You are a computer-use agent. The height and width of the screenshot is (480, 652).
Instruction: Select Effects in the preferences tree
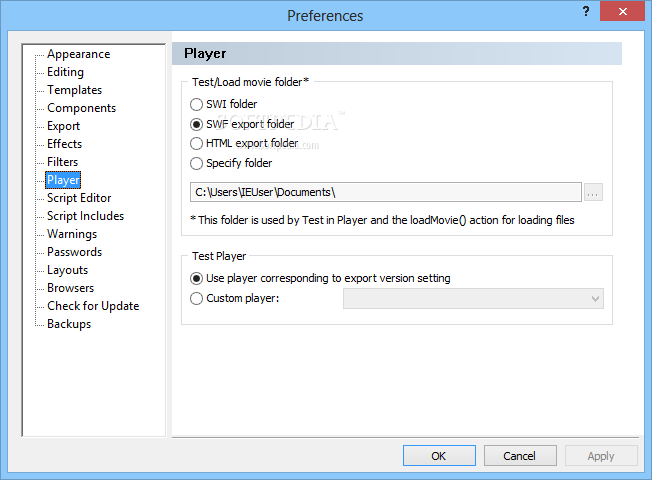click(x=64, y=144)
